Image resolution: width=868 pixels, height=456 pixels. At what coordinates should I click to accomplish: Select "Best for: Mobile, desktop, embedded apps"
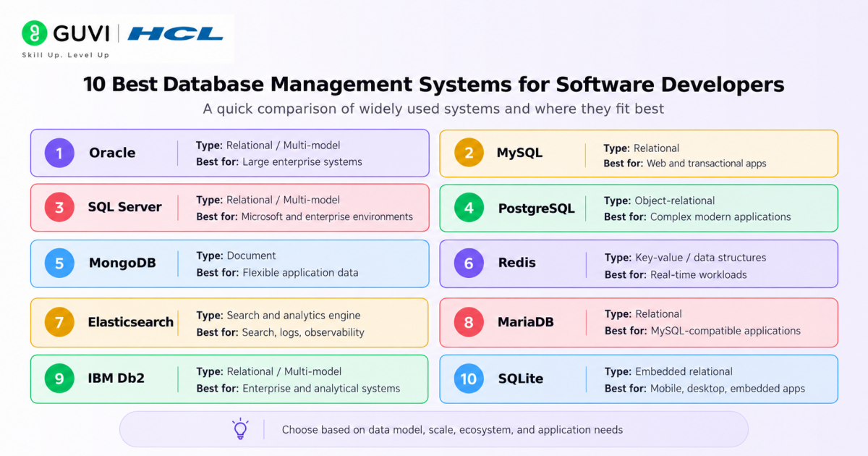pyautogui.click(x=705, y=389)
